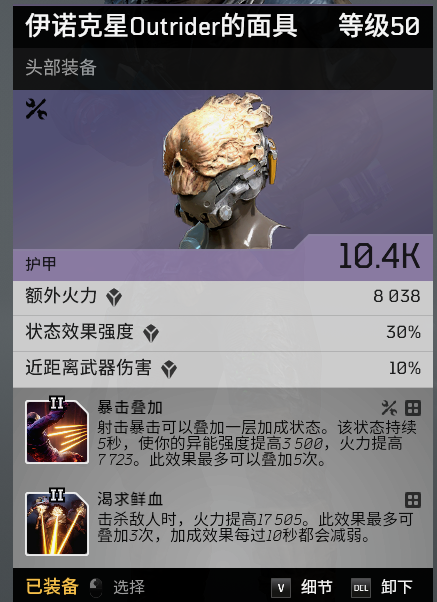The height and width of the screenshot is (602, 437).
Task: Click the mouse 选择 select prompt
Action: point(117,587)
